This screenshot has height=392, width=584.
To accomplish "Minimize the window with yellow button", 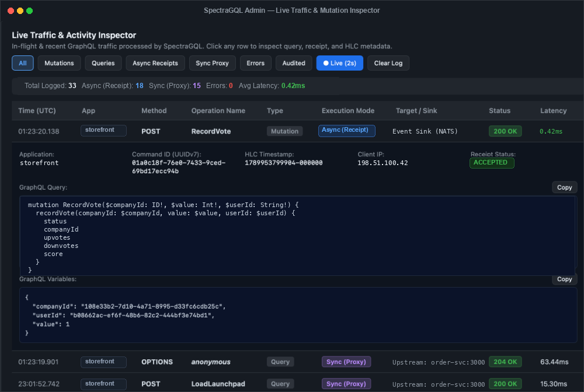I will [20, 10].
